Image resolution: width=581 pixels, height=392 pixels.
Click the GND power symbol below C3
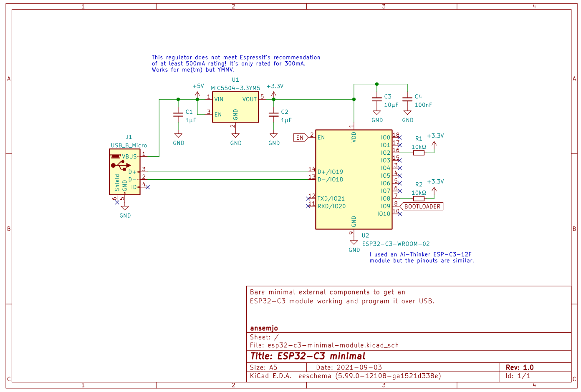point(376,113)
